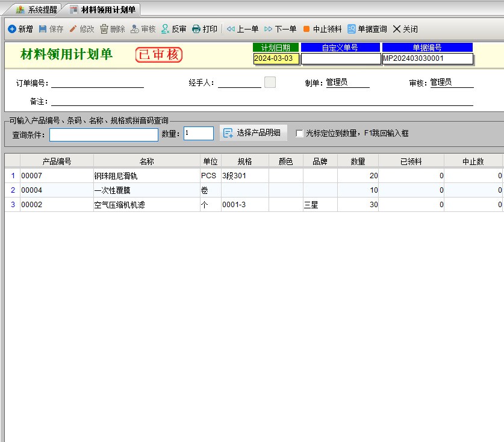Click the 计划日期 date field

click(x=276, y=58)
